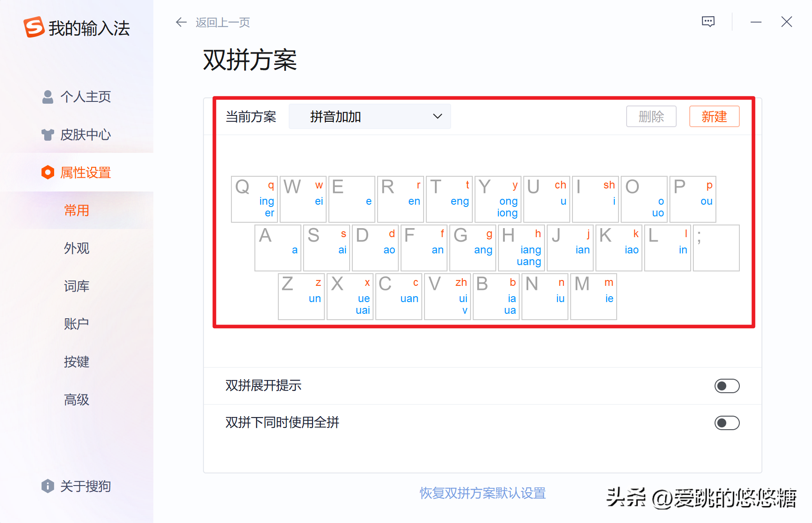The image size is (812, 523).
Task: Select the P key (ou)
Action: click(x=693, y=199)
